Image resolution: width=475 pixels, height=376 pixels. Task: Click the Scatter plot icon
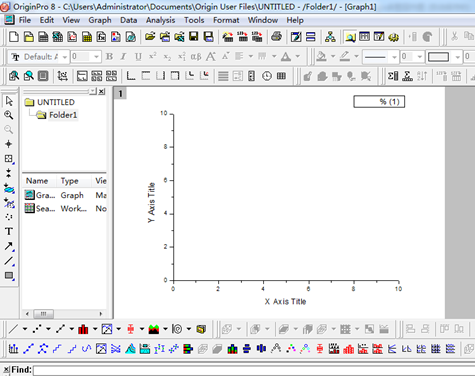pyautogui.click(x=37, y=329)
